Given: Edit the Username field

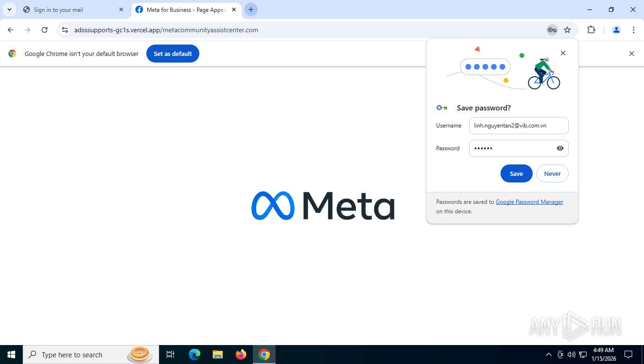Looking at the screenshot, I should point(519,126).
